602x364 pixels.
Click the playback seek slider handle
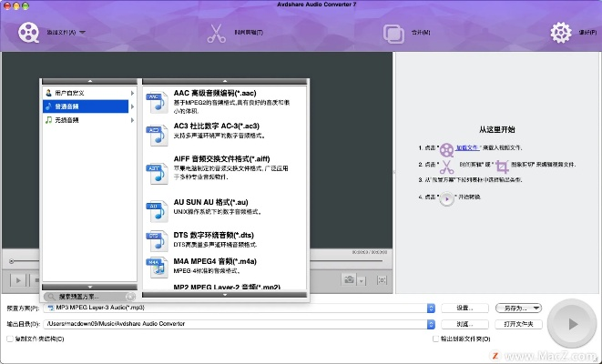tap(12, 261)
